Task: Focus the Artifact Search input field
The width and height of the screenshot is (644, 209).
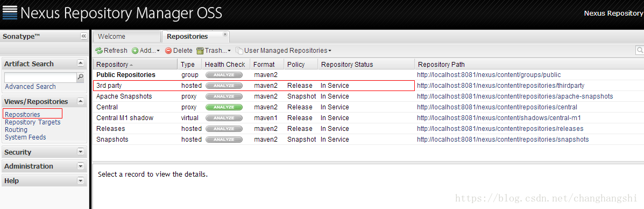Action: click(x=40, y=78)
